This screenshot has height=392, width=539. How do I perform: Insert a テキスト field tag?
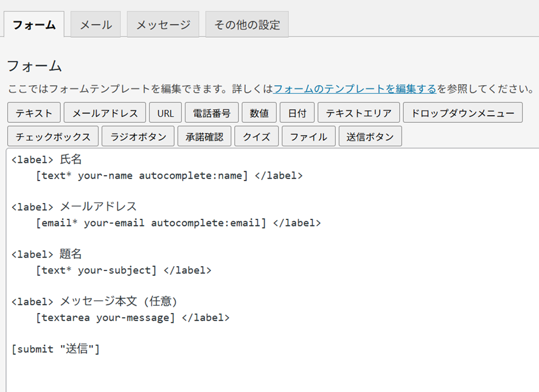(x=34, y=113)
